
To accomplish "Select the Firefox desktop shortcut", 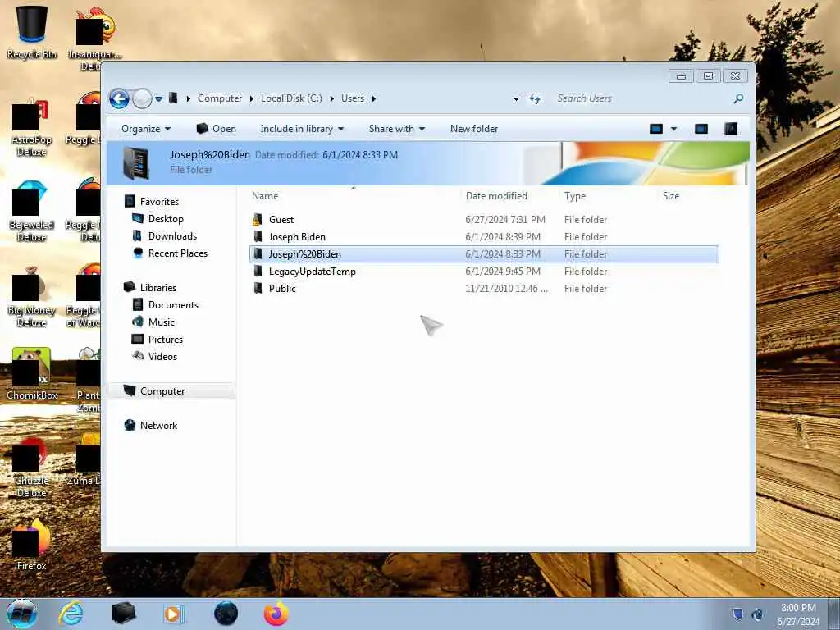I will (x=32, y=545).
